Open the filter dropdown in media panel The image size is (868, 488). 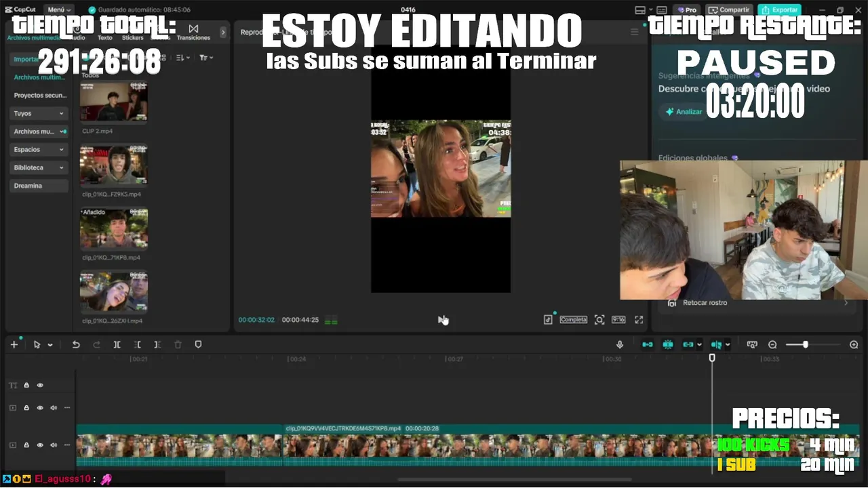[206, 58]
